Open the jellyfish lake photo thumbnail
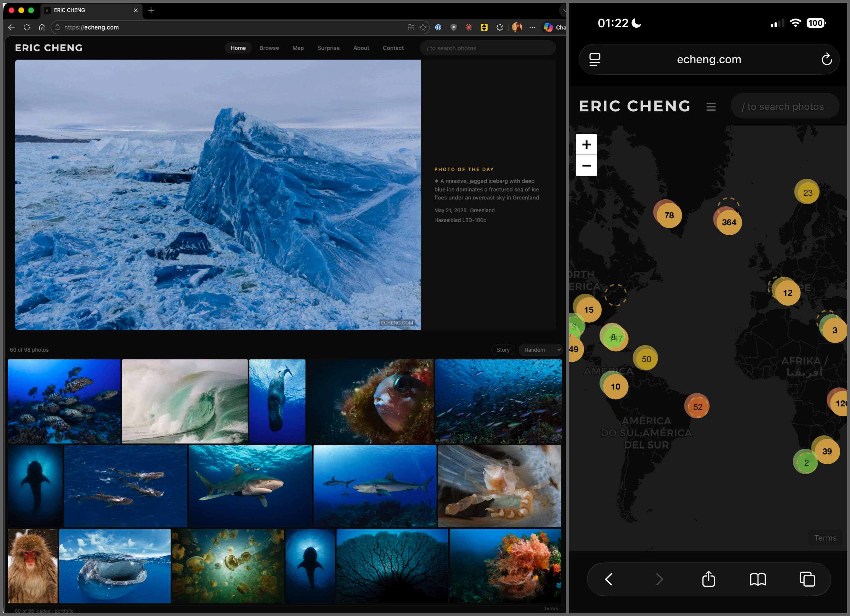The width and height of the screenshot is (850, 616). tap(228, 566)
